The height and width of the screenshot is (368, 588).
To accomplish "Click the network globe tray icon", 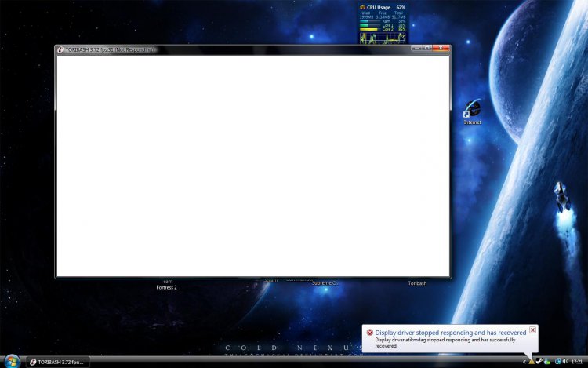I will 558,361.
